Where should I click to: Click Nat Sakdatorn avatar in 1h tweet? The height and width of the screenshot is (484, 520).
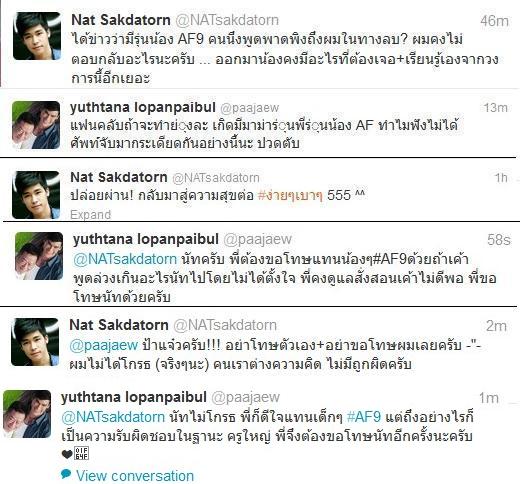click(36, 195)
